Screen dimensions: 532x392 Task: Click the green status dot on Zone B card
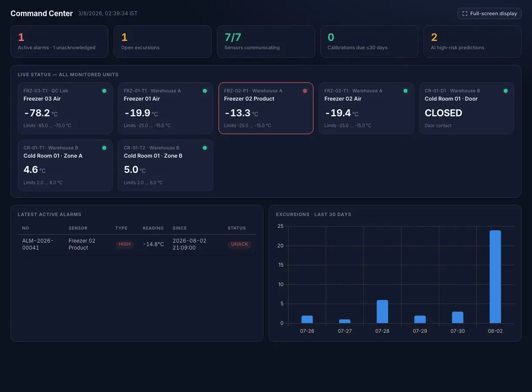[205, 148]
